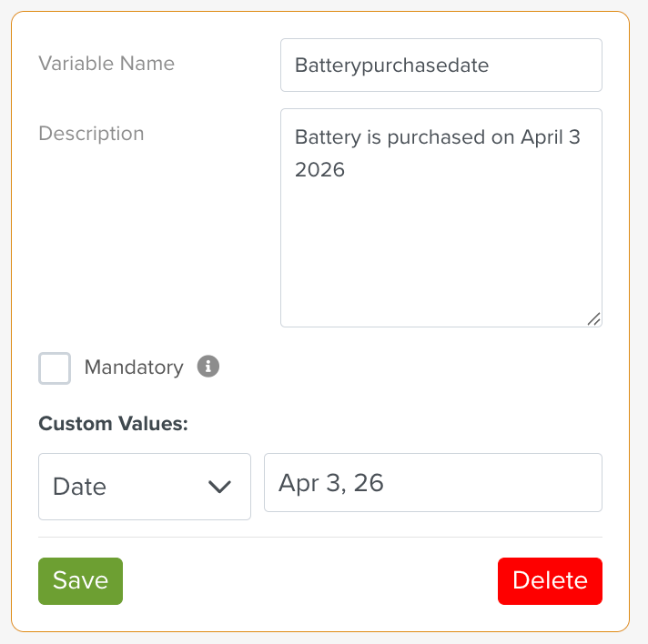Click the first line of Description text
Image resolution: width=648 pixels, height=644 pixels.
point(437,137)
